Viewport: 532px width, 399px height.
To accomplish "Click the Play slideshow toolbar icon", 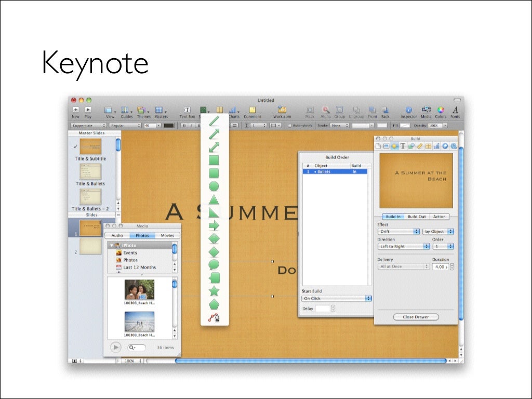I will click(88, 110).
